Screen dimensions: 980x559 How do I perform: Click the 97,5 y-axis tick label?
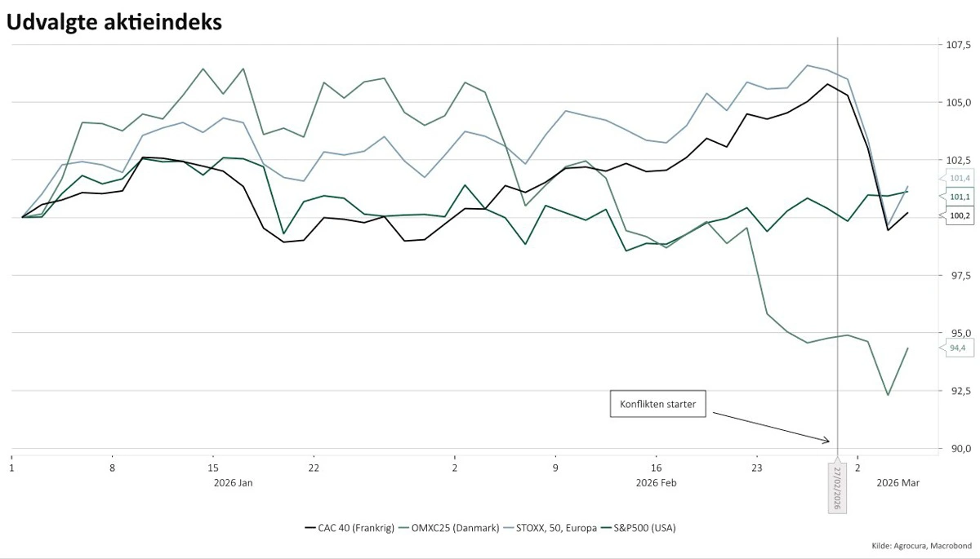point(959,276)
